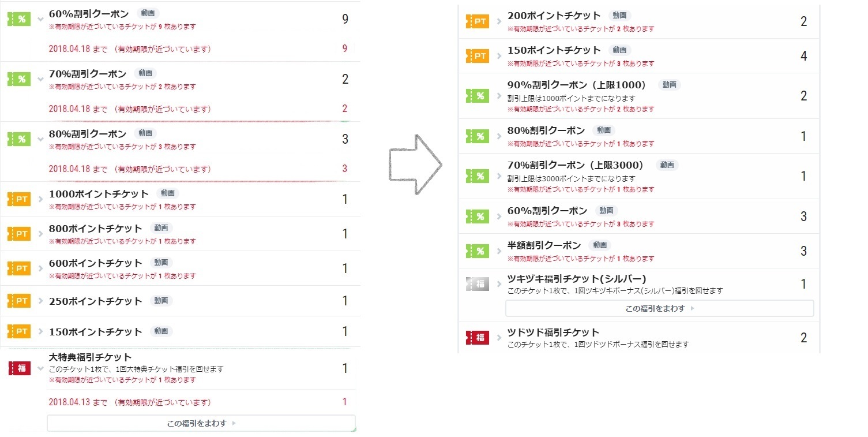This screenshot has height=437, width=868.
Task: Click the 割引上限は3000ポイントまでになります note
Action: (x=571, y=178)
